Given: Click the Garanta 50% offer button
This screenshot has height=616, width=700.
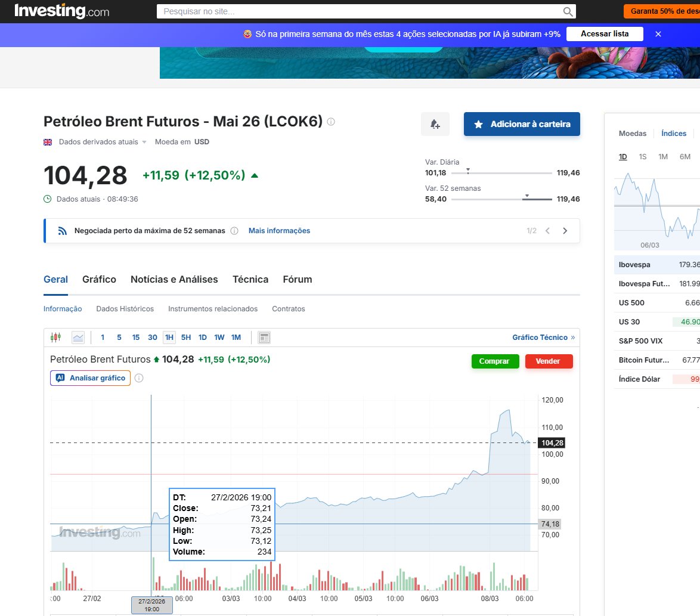Looking at the screenshot, I should point(662,11).
